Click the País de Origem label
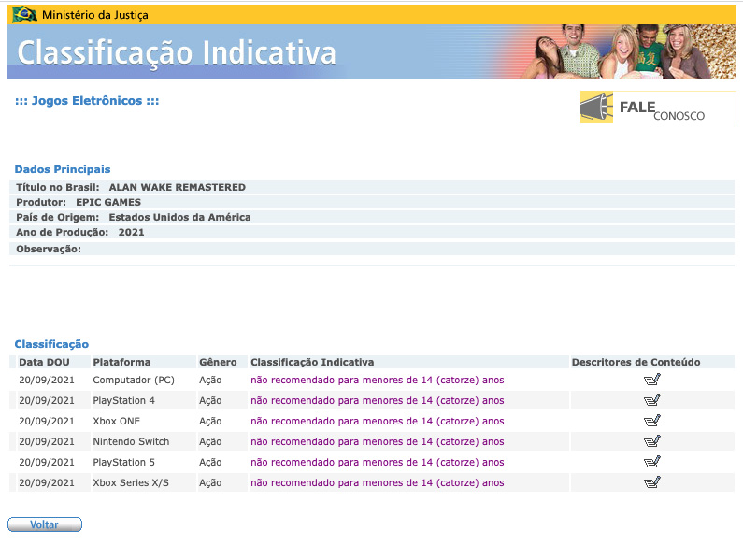The image size is (743, 560). [x=57, y=217]
